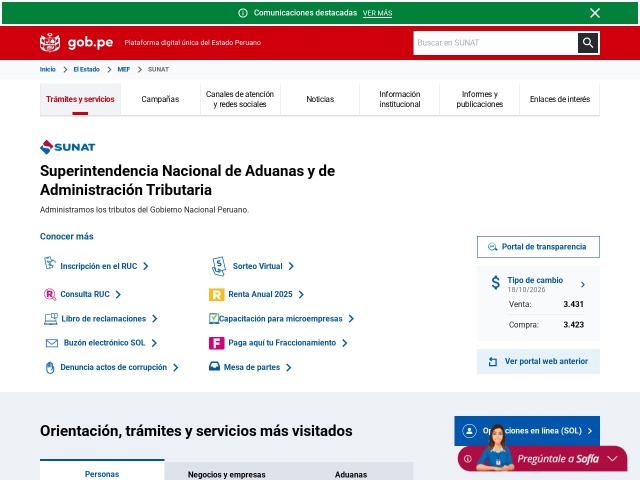Click the arrow after Operaciones en línea (SOL)
This screenshot has height=480, width=640.
[x=590, y=431]
